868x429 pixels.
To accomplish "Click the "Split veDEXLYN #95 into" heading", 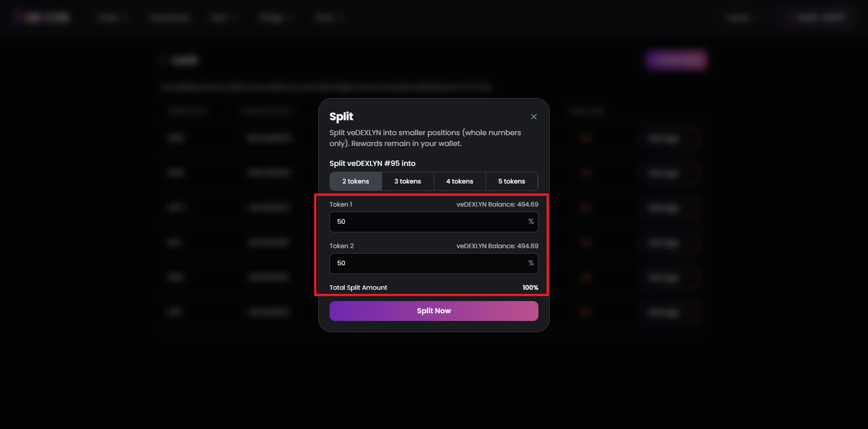I will (x=372, y=163).
